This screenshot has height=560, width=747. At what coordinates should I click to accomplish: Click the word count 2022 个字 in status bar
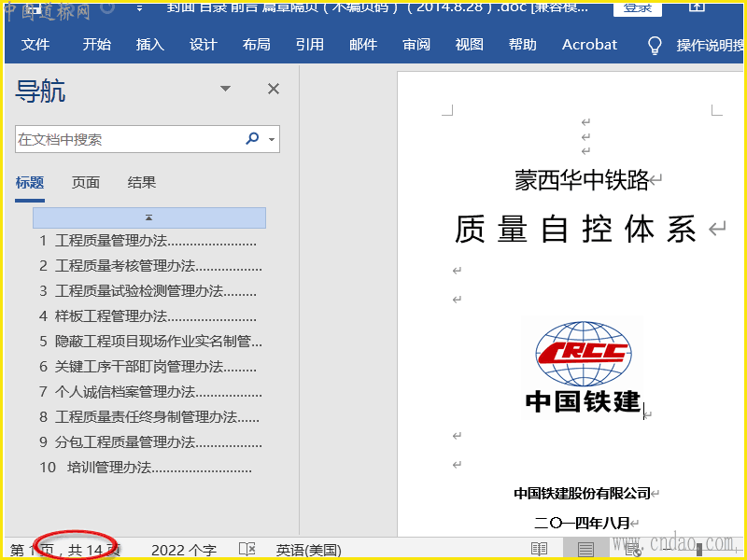184,551
